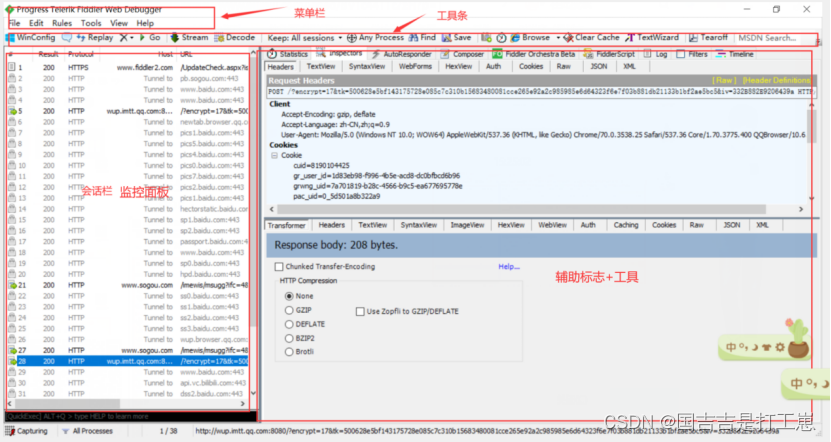Open the Timeline tab
The image size is (831, 442).
735,54
